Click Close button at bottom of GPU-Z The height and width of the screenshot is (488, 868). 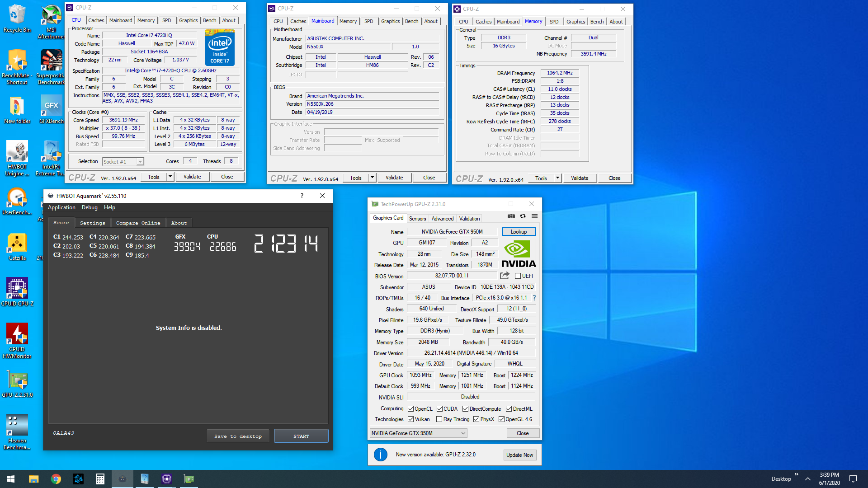point(523,433)
